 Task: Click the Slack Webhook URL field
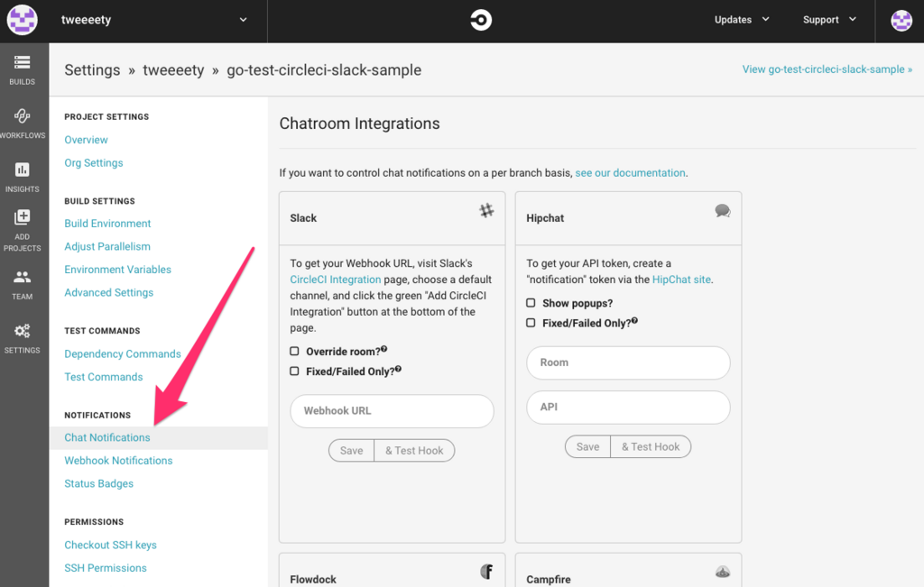392,411
